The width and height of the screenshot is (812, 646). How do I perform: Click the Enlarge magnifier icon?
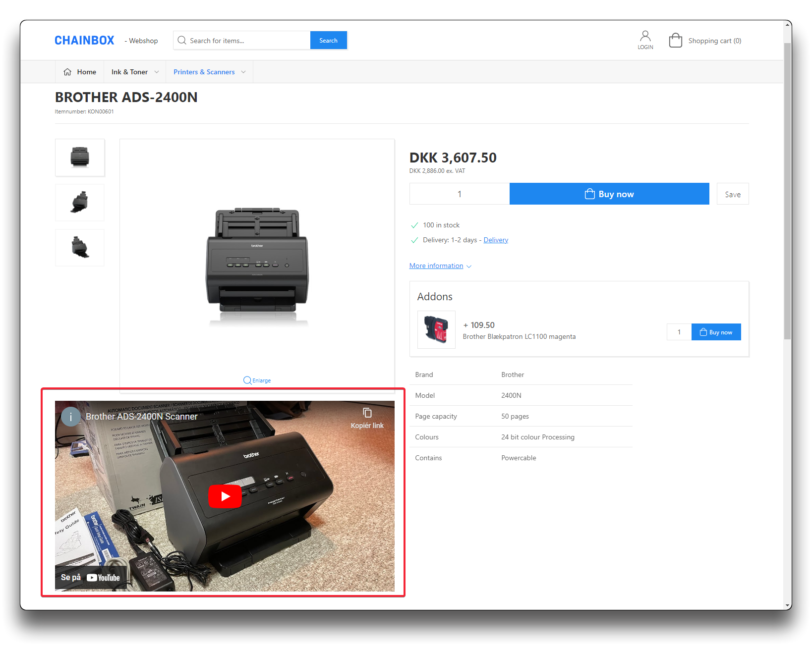(x=247, y=380)
